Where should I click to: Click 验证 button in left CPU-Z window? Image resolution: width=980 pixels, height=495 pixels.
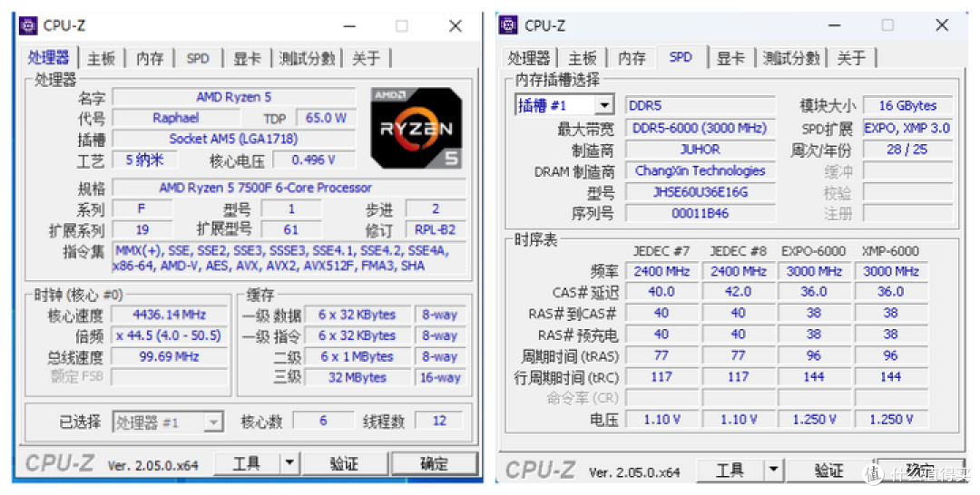(x=345, y=463)
